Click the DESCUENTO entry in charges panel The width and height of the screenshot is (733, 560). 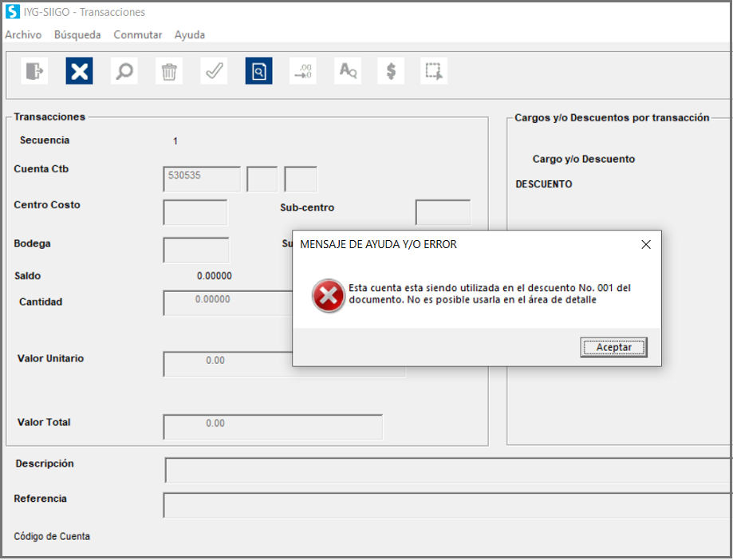(544, 184)
